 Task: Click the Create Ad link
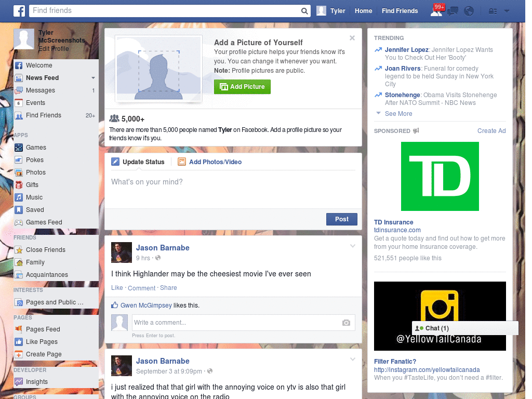point(491,131)
